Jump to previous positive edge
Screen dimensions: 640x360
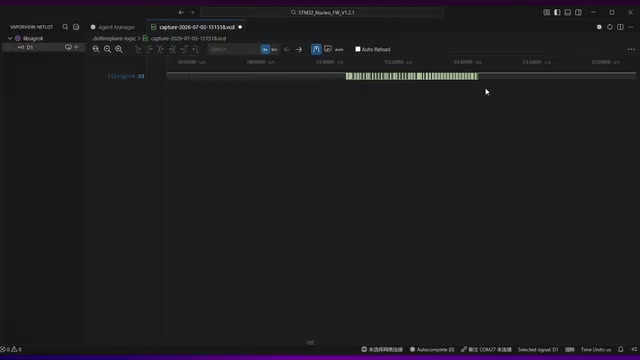click(149, 49)
